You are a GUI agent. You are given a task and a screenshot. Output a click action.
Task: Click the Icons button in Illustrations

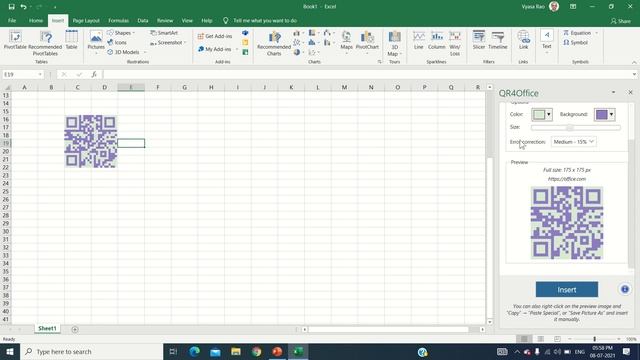pyautogui.click(x=117, y=42)
